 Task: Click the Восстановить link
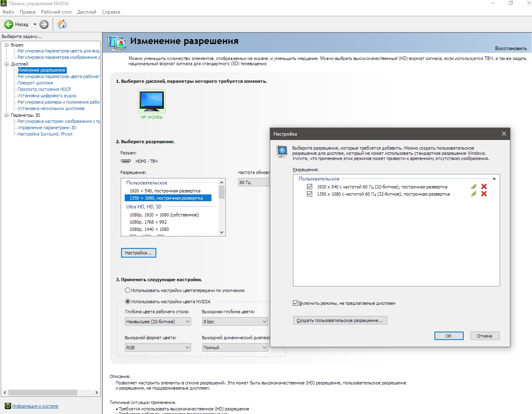tap(511, 48)
